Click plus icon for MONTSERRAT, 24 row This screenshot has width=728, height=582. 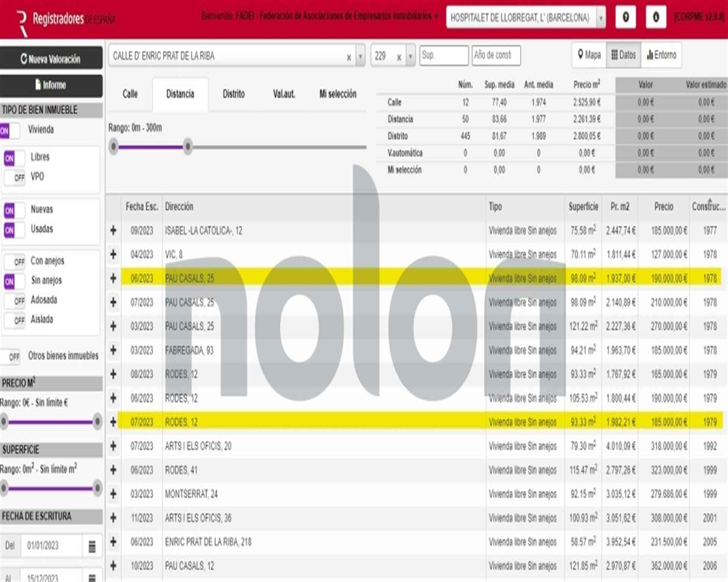114,494
